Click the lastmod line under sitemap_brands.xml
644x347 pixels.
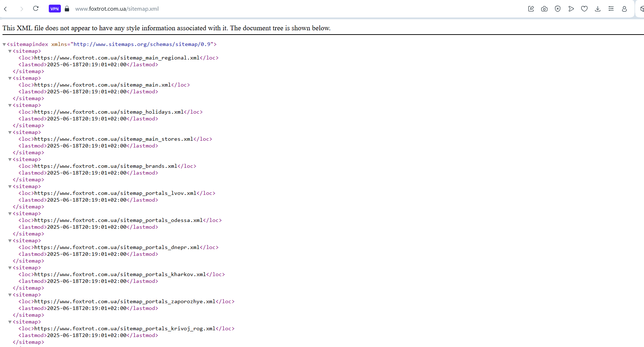[88, 173]
